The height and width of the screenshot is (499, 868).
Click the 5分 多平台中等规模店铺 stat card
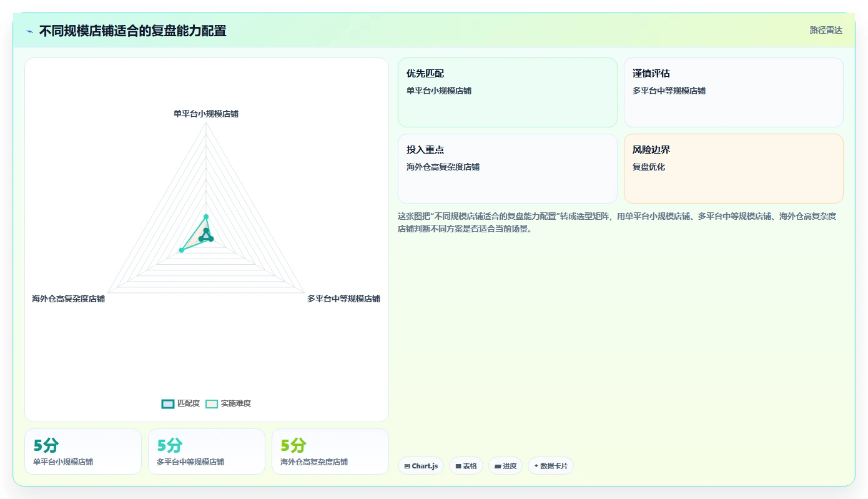point(207,452)
